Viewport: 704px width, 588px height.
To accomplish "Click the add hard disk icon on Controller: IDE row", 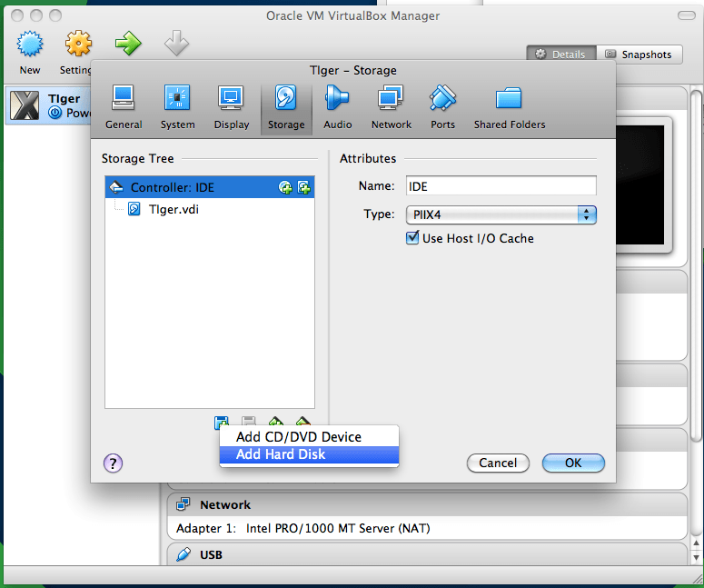I will (304, 187).
